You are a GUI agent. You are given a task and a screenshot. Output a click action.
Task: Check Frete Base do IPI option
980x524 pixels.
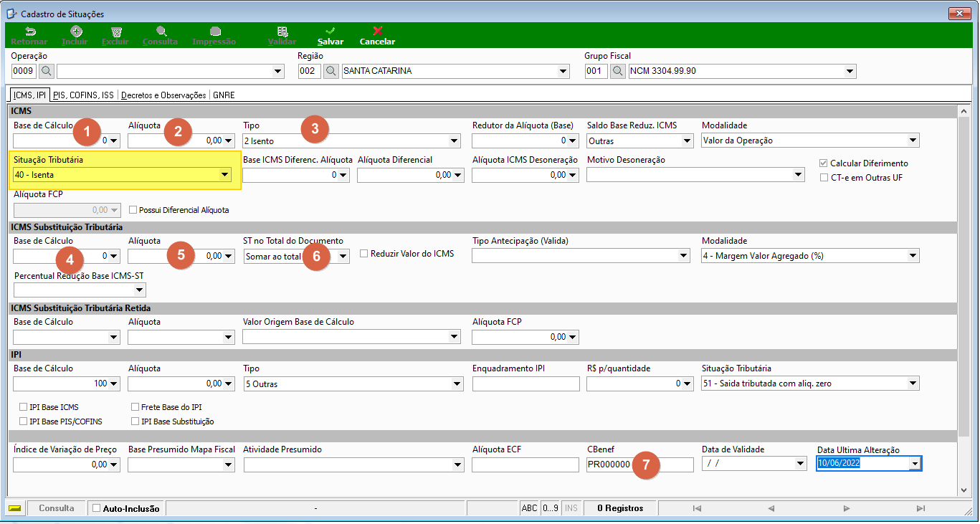(x=135, y=407)
